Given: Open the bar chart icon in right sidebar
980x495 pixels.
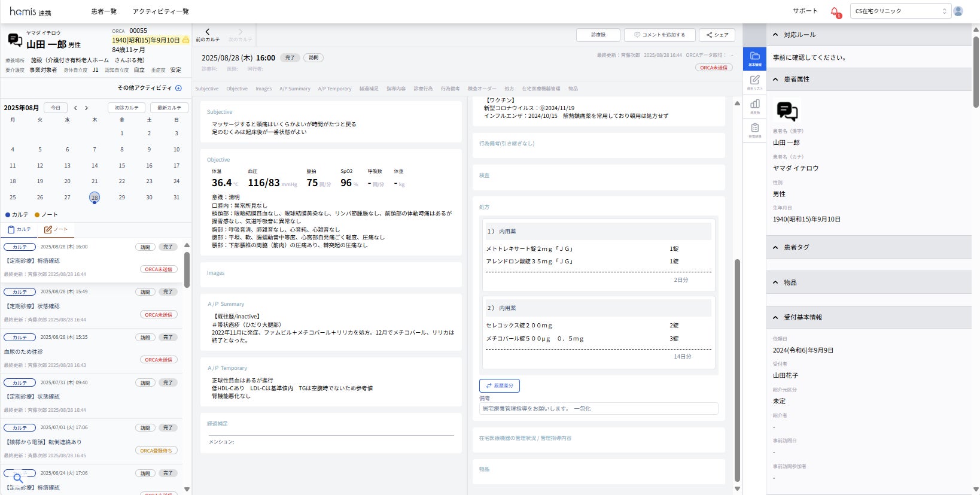Looking at the screenshot, I should (754, 105).
